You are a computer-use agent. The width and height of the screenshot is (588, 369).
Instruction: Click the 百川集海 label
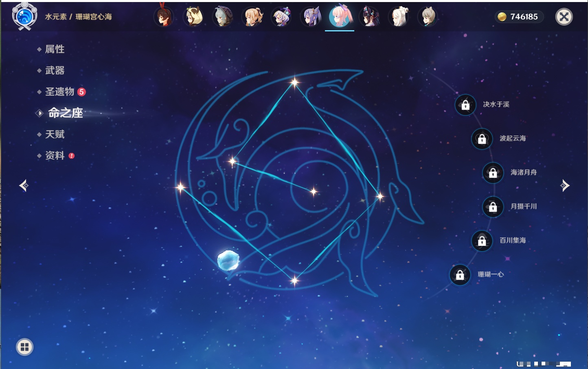(513, 240)
